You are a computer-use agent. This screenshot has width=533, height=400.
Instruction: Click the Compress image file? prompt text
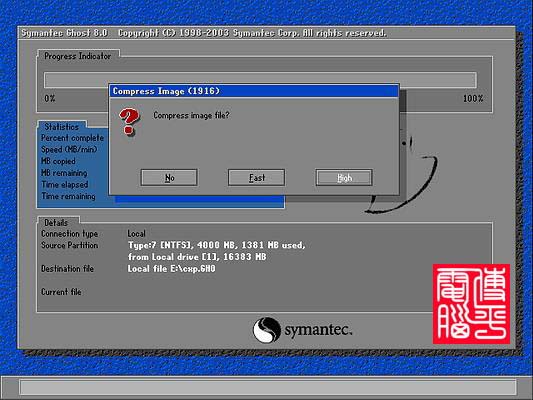point(191,116)
